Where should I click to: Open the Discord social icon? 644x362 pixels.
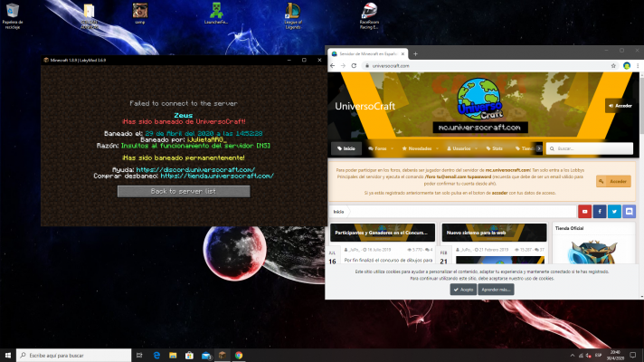(630, 212)
